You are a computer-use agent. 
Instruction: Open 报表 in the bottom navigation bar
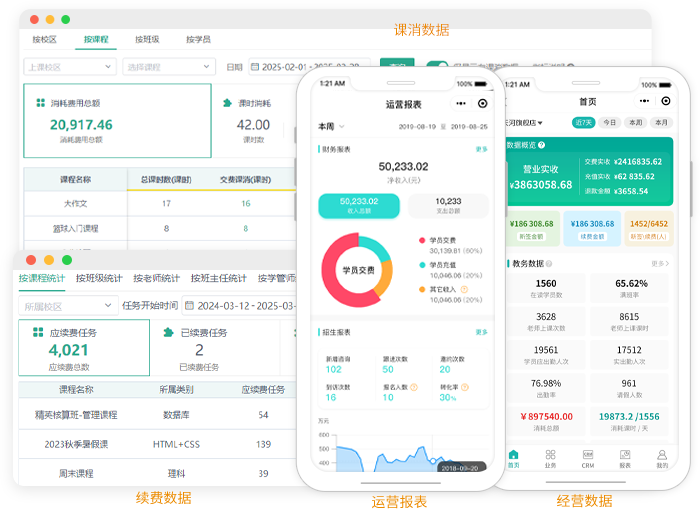(625, 459)
